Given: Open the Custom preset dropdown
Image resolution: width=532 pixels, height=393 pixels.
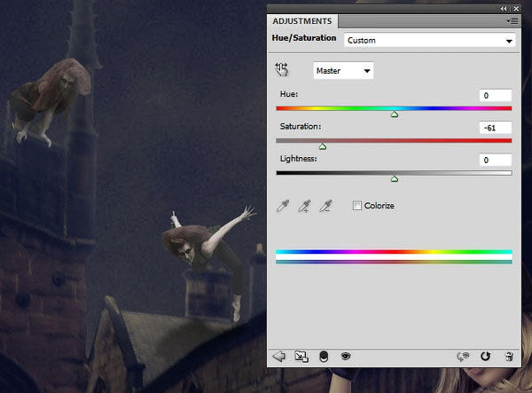Looking at the screenshot, I should click(429, 41).
